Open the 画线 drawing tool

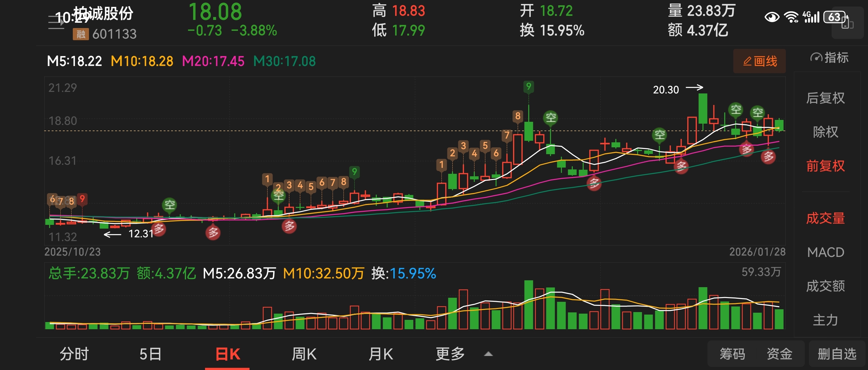(759, 61)
